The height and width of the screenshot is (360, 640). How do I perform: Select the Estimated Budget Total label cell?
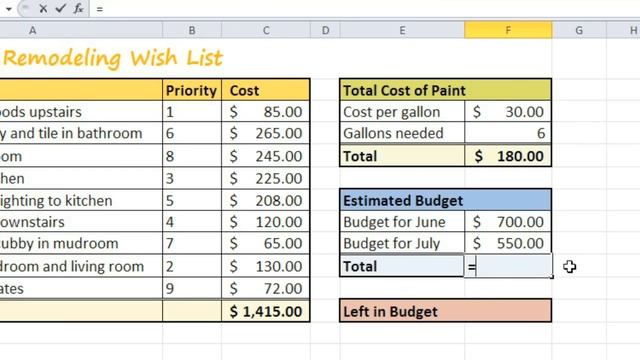click(x=402, y=266)
